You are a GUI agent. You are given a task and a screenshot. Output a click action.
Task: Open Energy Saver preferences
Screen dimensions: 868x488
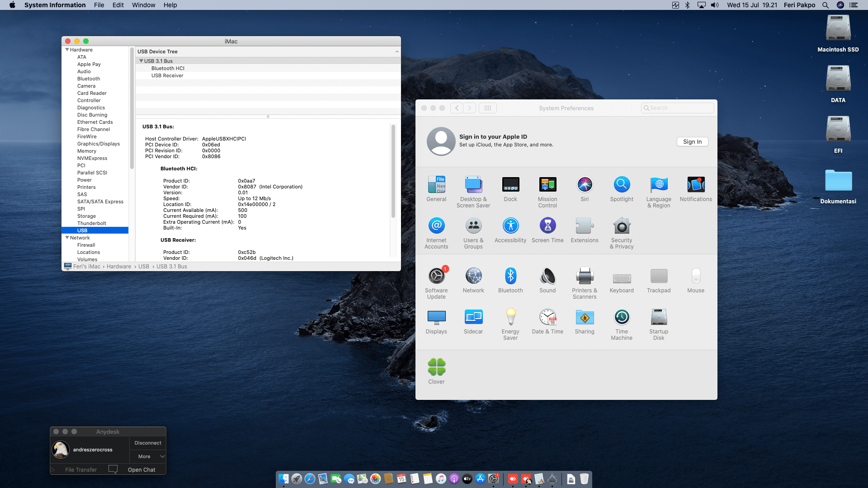(510, 324)
